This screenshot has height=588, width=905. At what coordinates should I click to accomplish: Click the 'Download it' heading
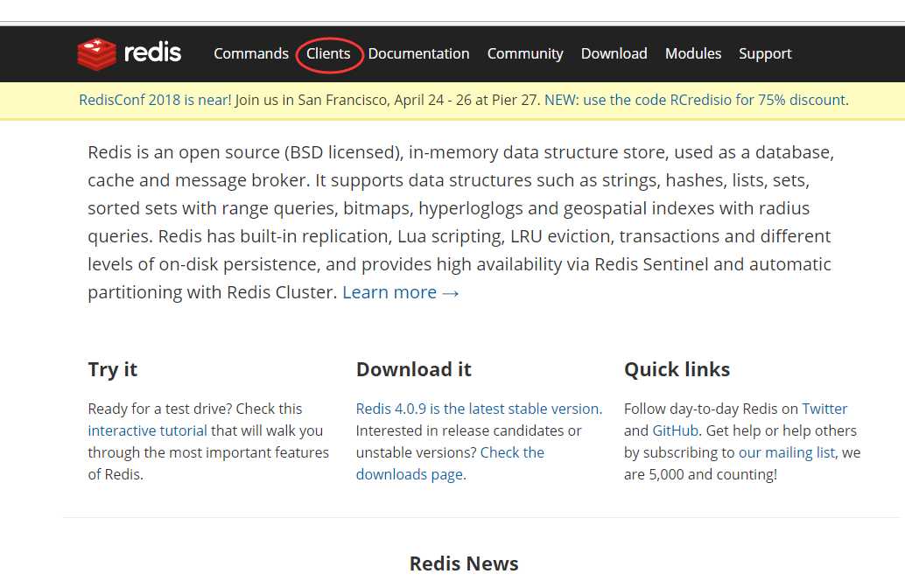point(414,369)
